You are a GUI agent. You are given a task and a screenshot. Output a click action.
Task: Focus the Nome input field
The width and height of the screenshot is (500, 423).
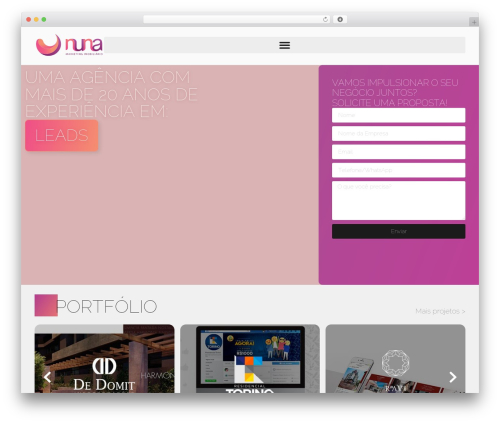click(x=398, y=115)
